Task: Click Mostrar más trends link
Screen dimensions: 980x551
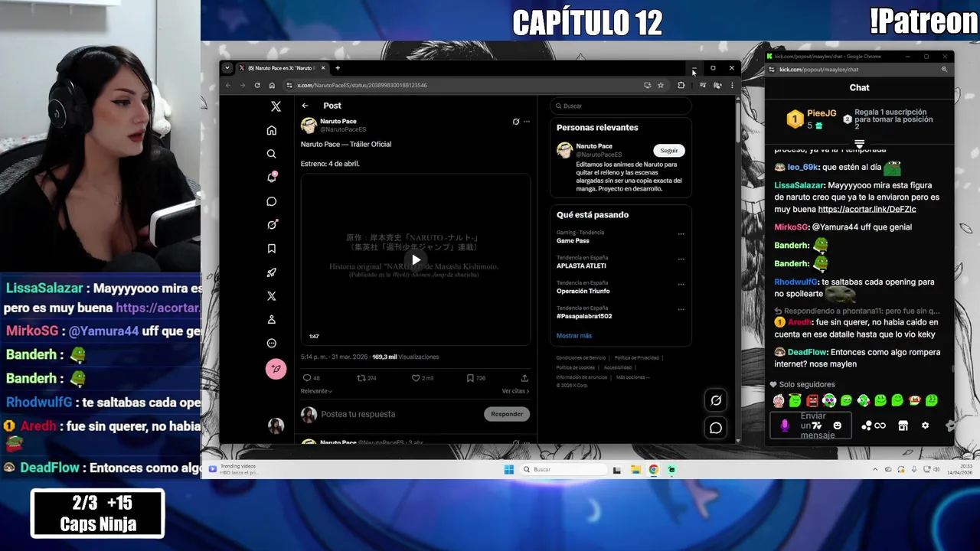Action: click(574, 336)
